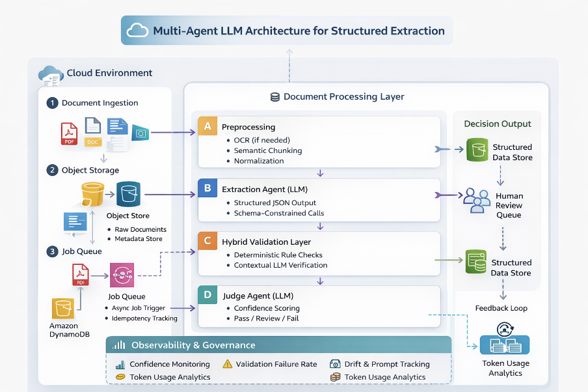Click the orange C badge for Hybrid Validation Layer
This screenshot has width=588, height=392.
tap(207, 241)
